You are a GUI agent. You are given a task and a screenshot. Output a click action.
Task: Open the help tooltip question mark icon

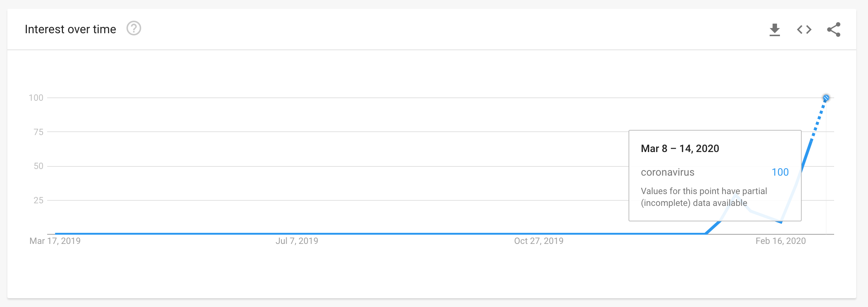(x=134, y=28)
